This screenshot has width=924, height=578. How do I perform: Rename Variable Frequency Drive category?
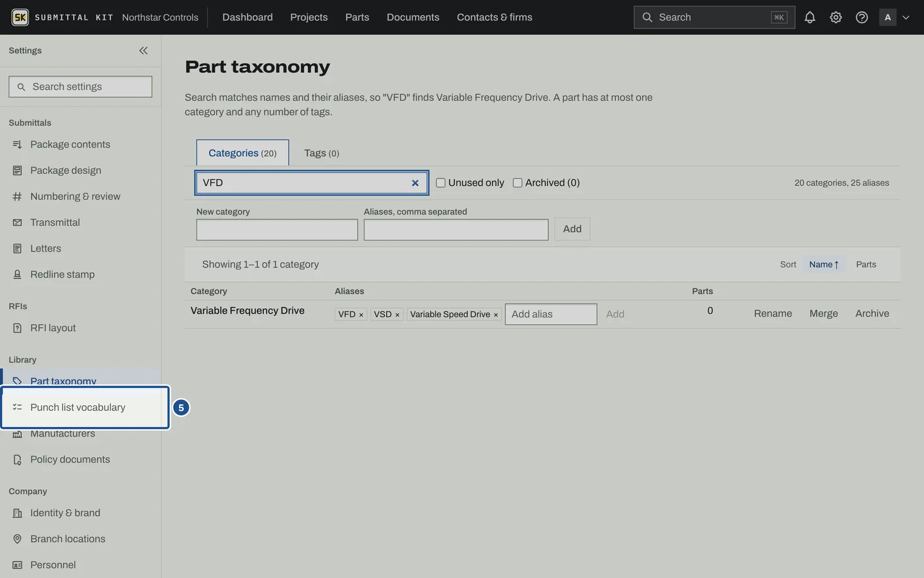(773, 313)
